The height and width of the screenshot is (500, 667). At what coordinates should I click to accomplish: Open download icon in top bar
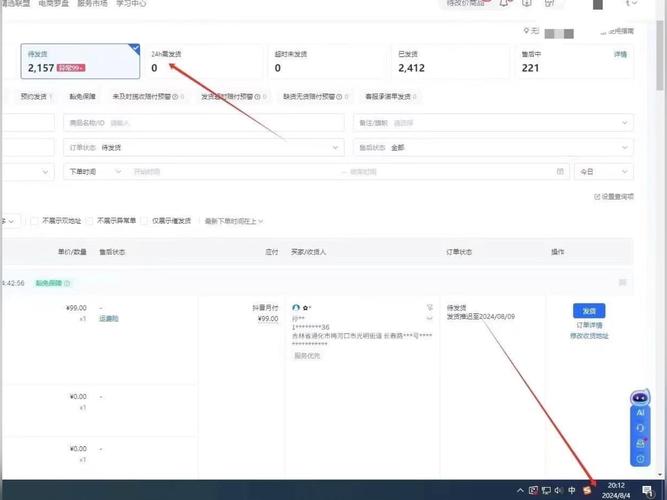coord(527,3)
